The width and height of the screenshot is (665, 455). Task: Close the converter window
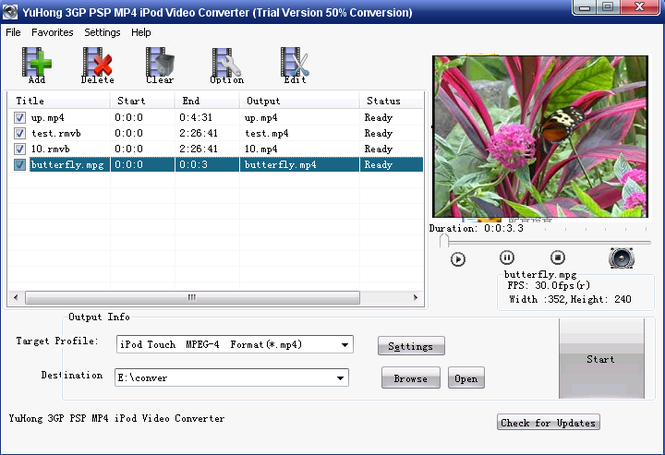pos(640,7)
